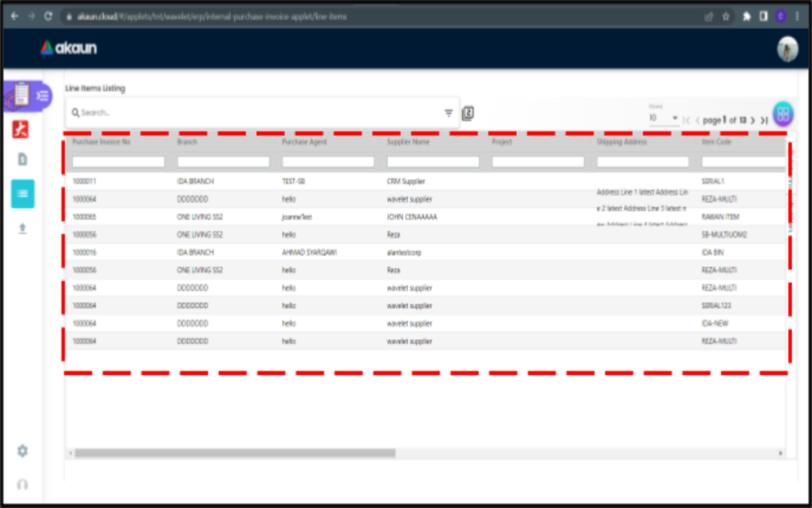This screenshot has height=508, width=812.
Task: Collapse the sidebar with the menu toggle icon
Action: pyautogui.click(x=43, y=95)
